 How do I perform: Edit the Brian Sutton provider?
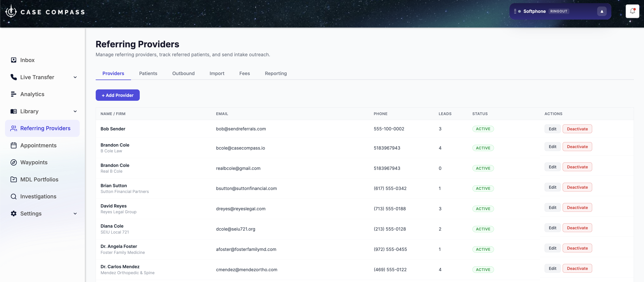[x=552, y=187]
